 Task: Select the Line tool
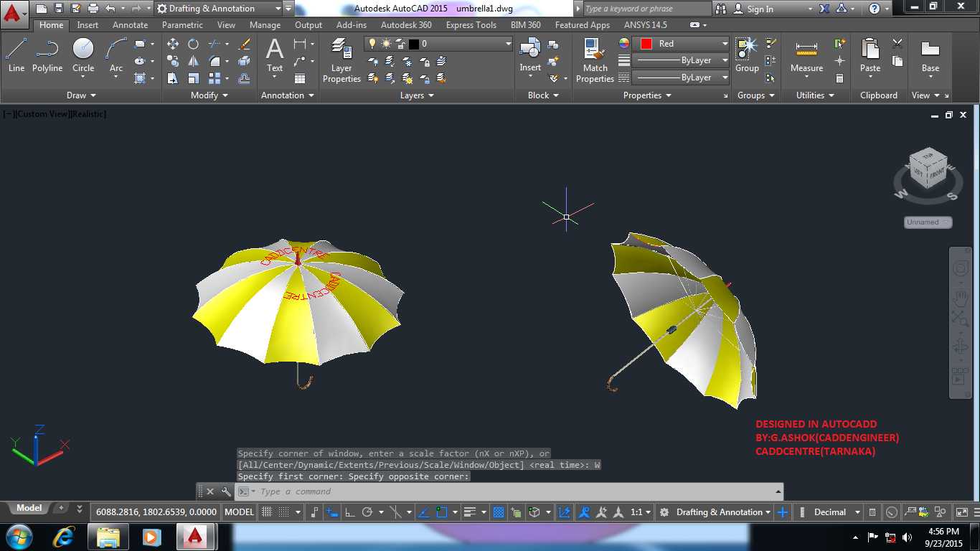point(16,55)
